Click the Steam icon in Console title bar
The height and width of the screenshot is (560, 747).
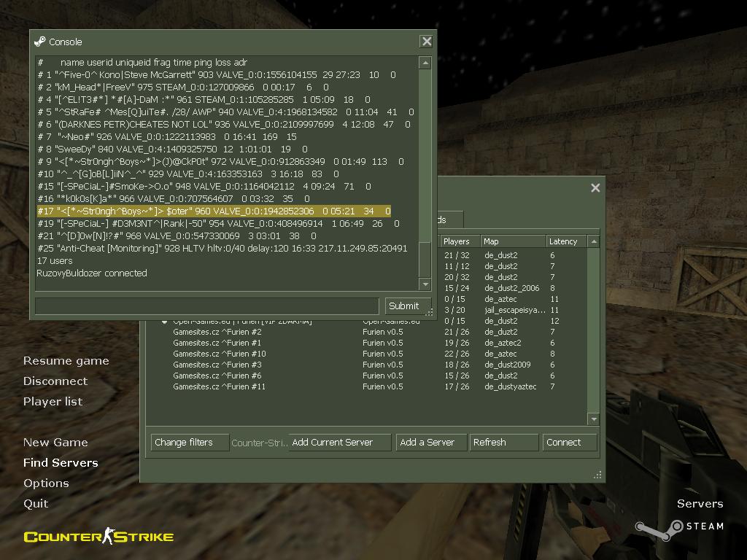40,42
